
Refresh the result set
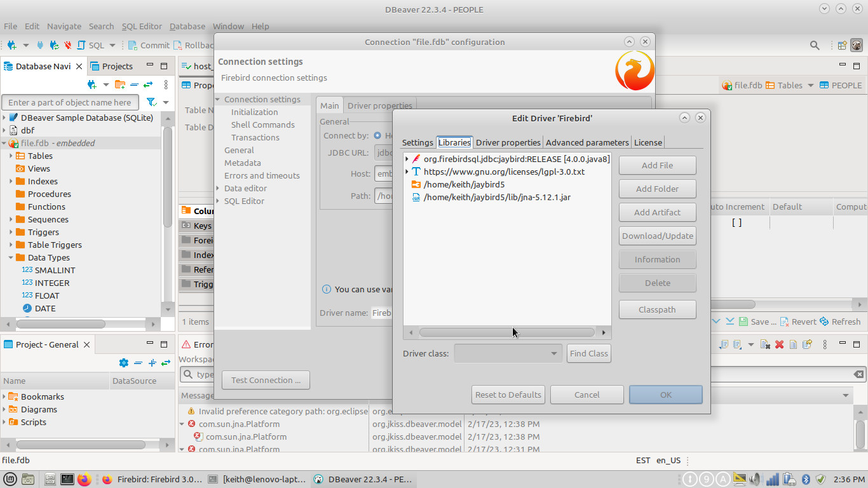[846, 322]
